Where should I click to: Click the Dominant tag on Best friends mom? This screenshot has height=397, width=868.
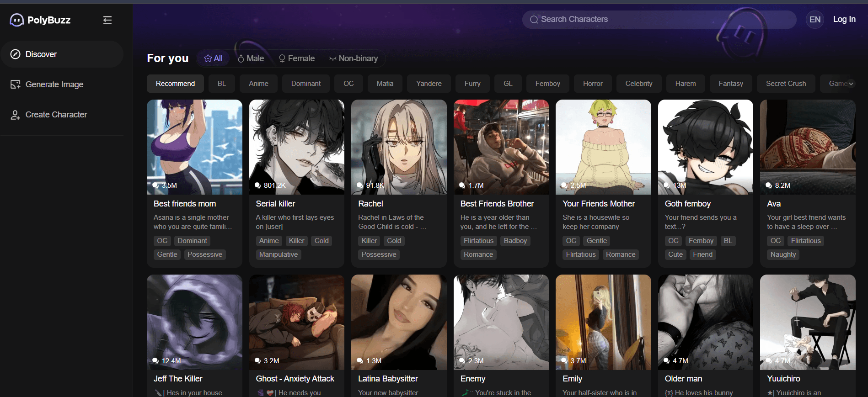(x=192, y=241)
